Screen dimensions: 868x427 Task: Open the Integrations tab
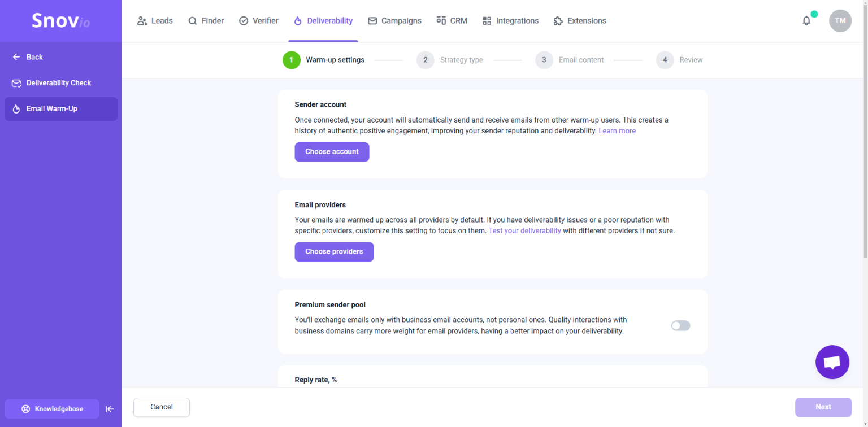point(510,21)
